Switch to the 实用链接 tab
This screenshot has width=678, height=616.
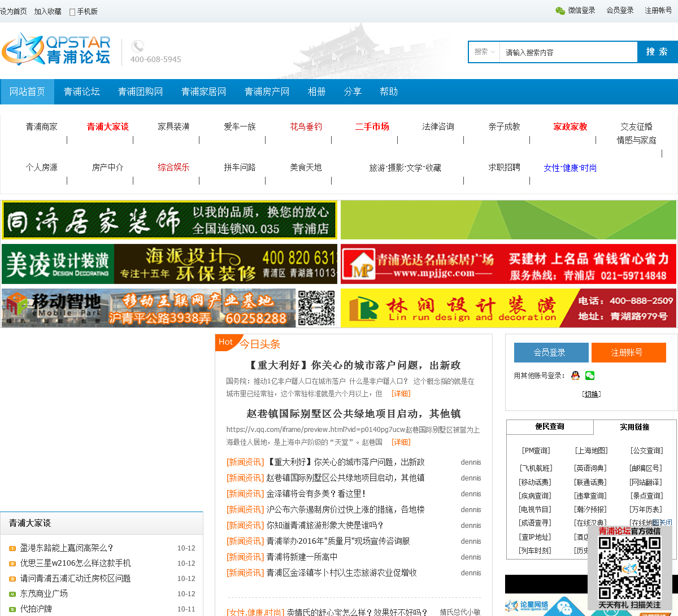click(x=634, y=427)
